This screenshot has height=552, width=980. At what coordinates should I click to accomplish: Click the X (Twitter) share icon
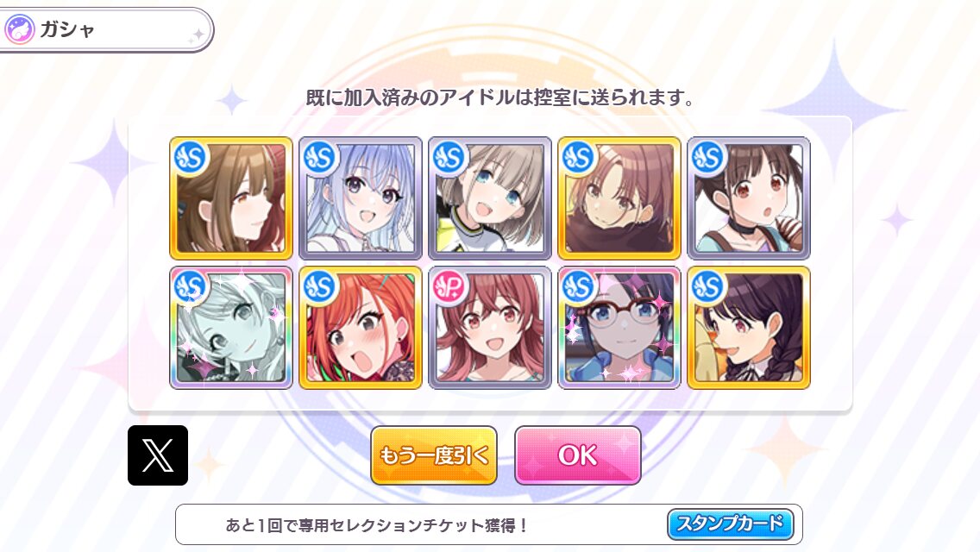coord(158,455)
